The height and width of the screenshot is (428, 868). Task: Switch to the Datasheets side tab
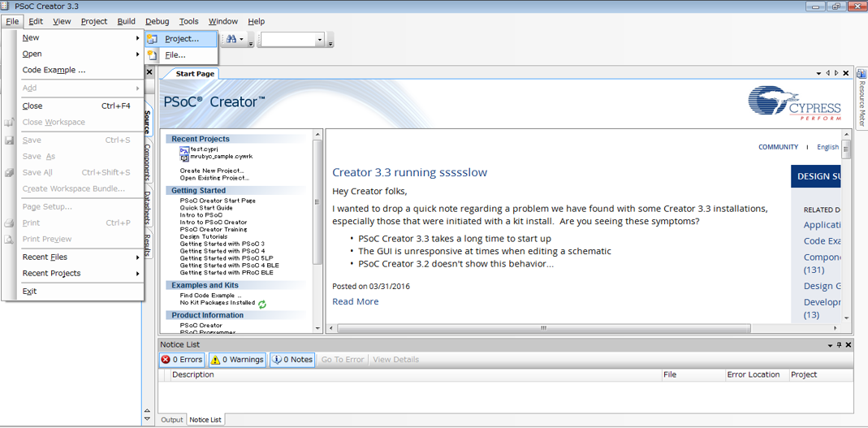point(148,207)
